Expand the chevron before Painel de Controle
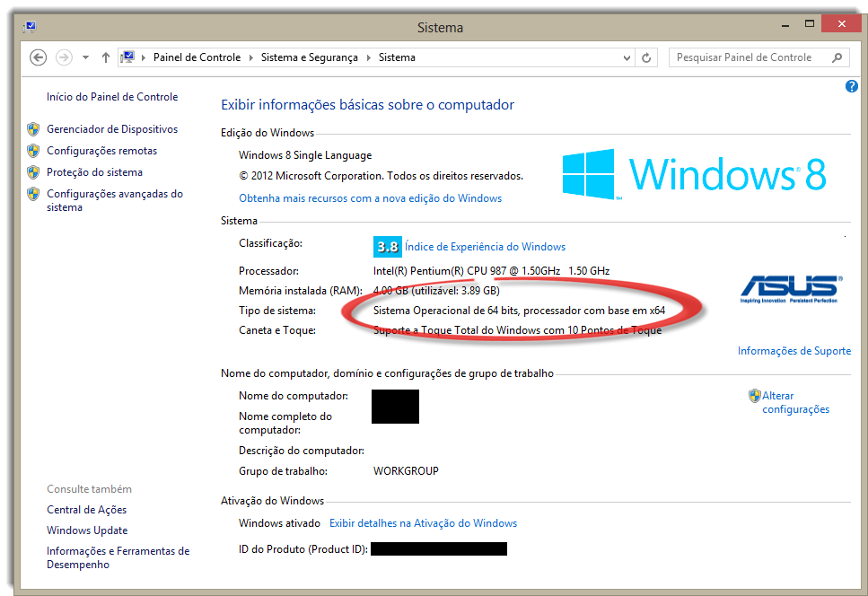The image size is (868, 596). tap(144, 57)
